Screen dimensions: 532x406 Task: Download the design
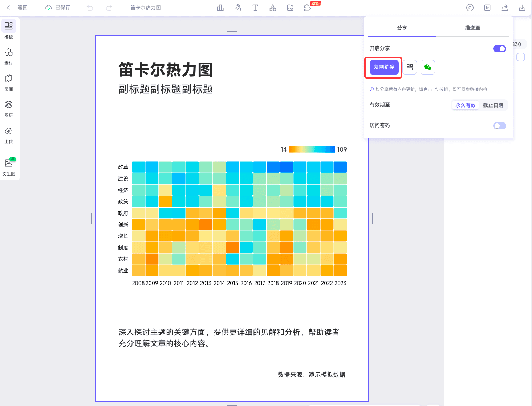[x=522, y=8]
